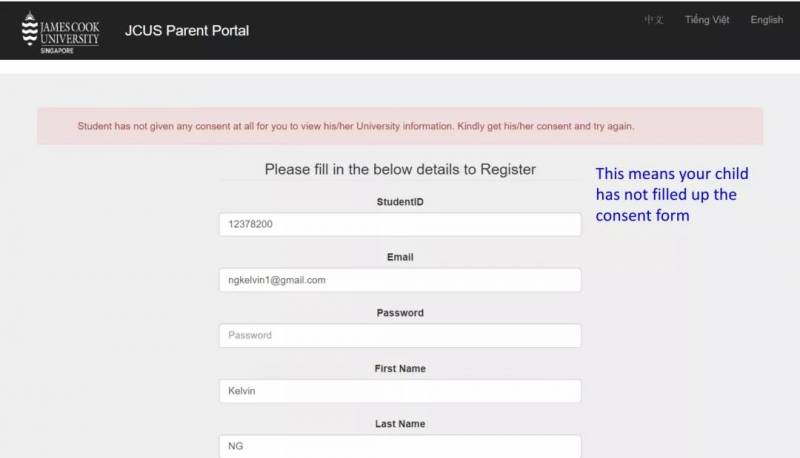Click the Email field with ngkelvin1@gmail.com

point(400,280)
